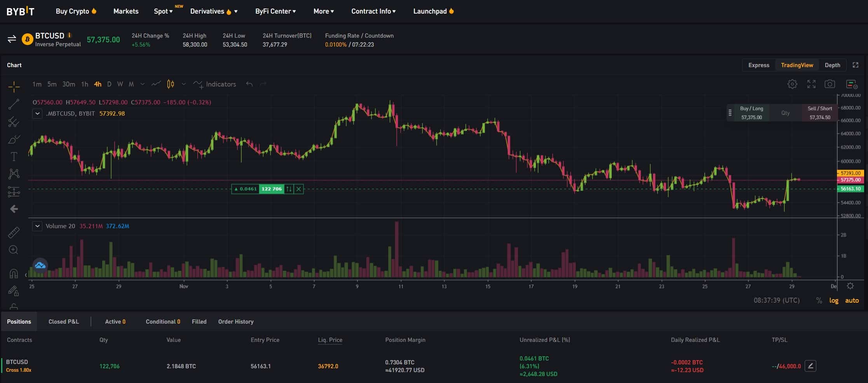Enter TradingView fullscreen mode
Screen dimensions: 868x383
pos(811,84)
